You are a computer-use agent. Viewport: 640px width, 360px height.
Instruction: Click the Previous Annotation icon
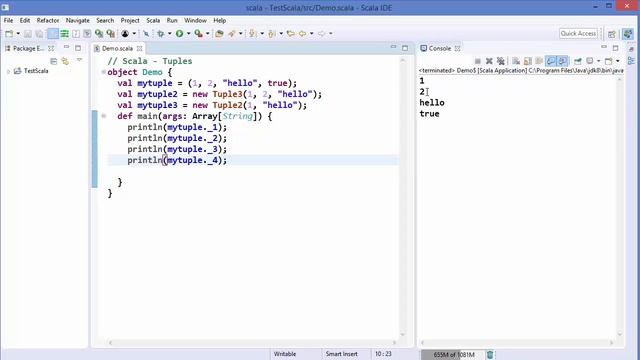pyautogui.click(x=272, y=33)
